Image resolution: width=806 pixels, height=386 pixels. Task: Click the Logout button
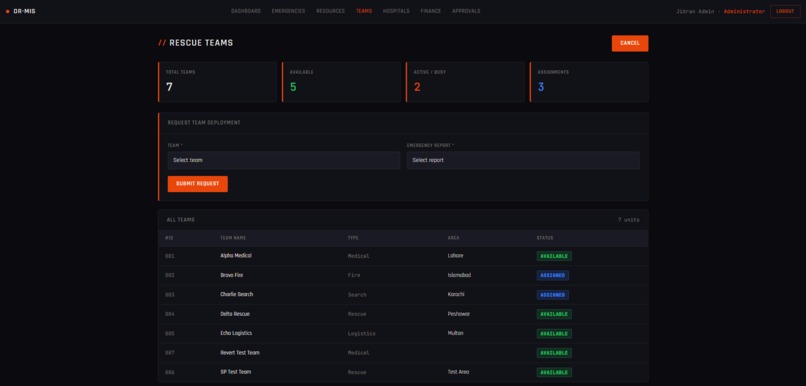pyautogui.click(x=785, y=11)
